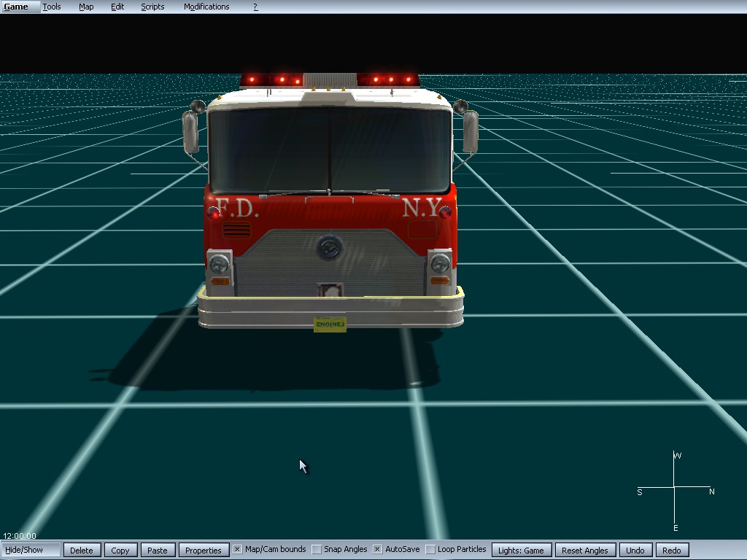Open the Map menu
Image resolution: width=747 pixels, height=560 pixels.
86,7
